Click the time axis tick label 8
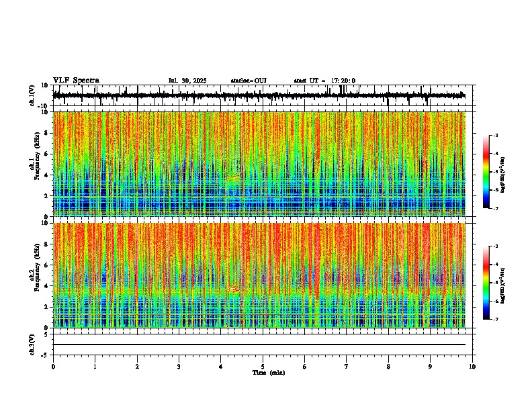The image size is (532, 411). click(388, 367)
